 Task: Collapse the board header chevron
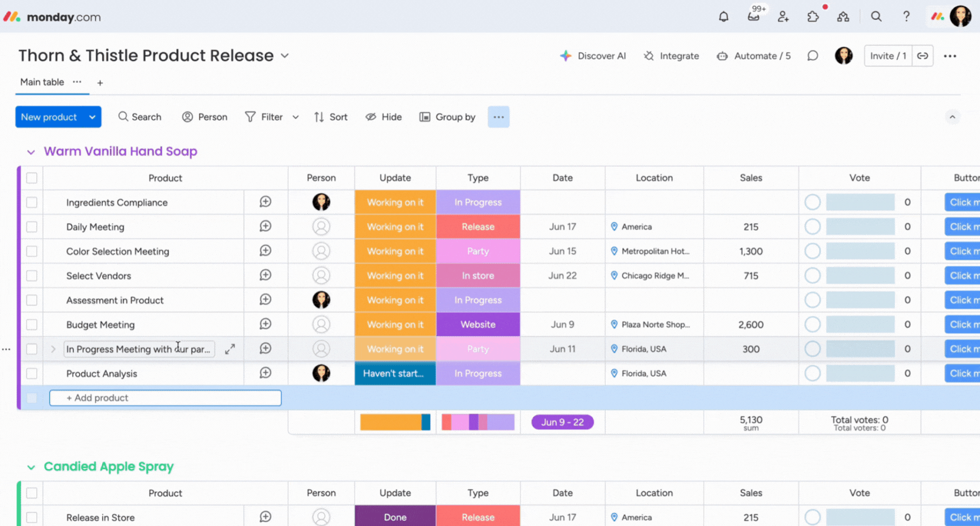point(952,117)
